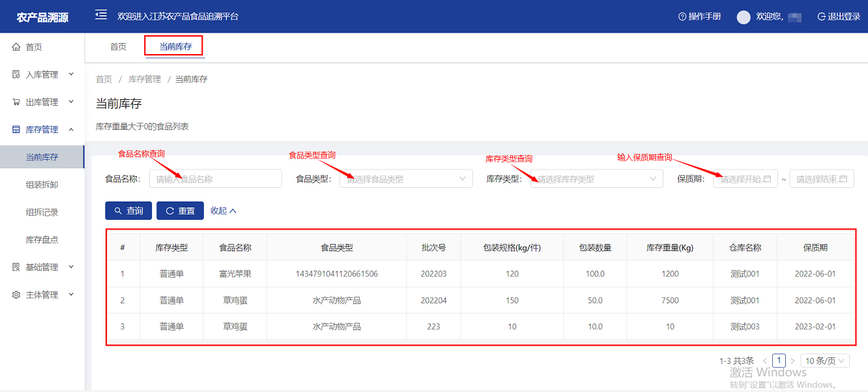Expand the 入库管理 sidebar menu
This screenshot has width=868, height=392.
pos(42,74)
